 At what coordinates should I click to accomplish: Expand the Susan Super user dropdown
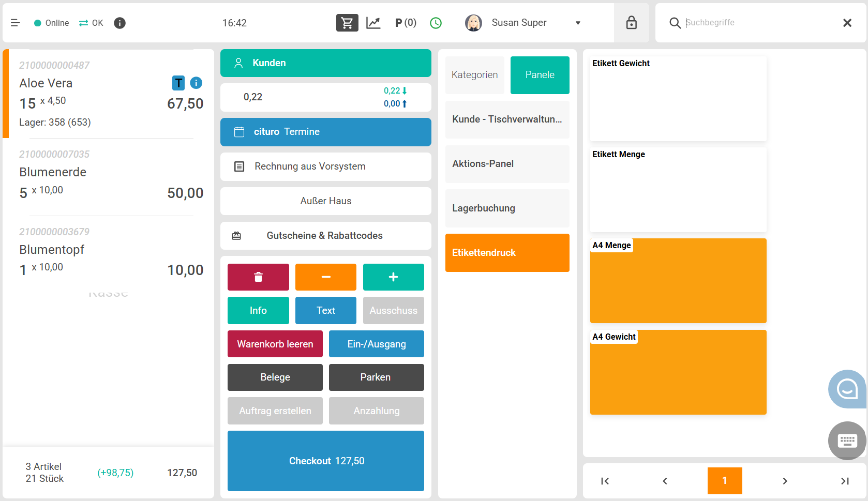tap(578, 23)
